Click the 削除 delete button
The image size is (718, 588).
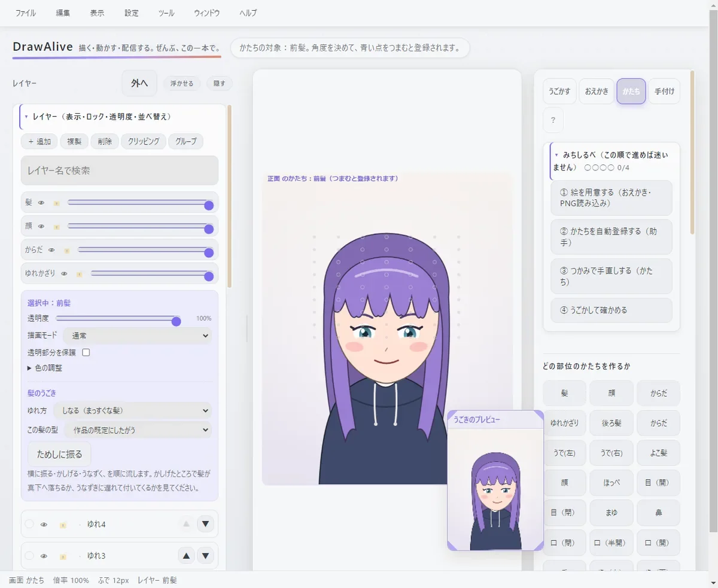click(x=105, y=142)
